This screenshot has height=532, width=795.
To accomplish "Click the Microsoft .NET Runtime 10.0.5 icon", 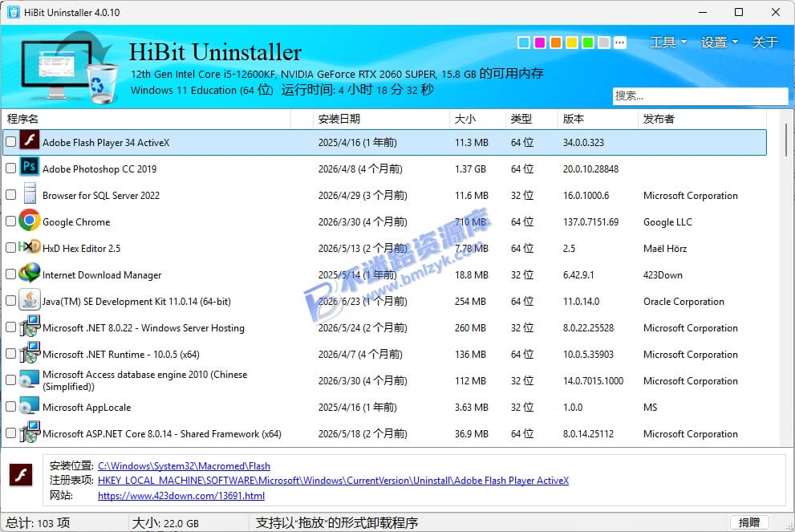I will click(x=30, y=352).
